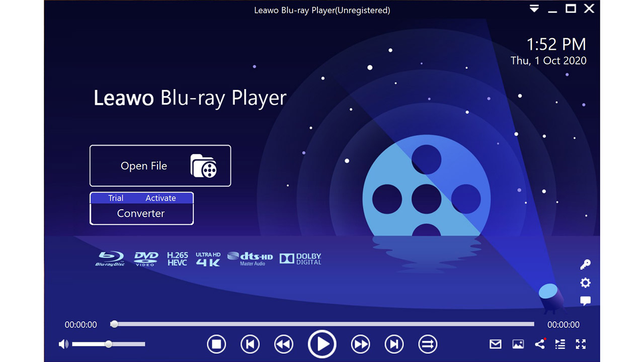This screenshot has height=362, width=644.
Task: Click the elapsed time 00:00:00 on the left
Action: (x=80, y=325)
